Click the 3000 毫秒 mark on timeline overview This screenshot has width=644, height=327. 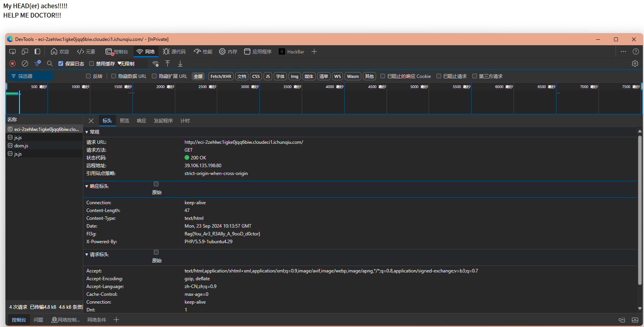tap(250, 87)
